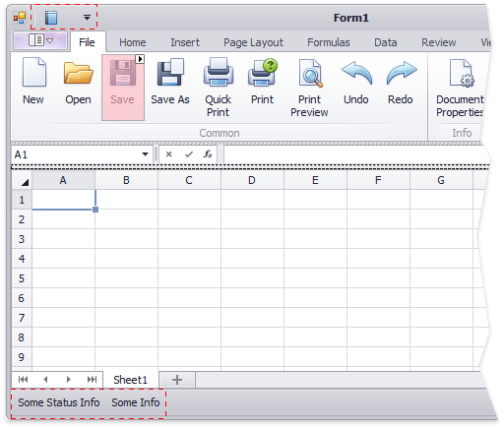The image size is (504, 428).
Task: Open the insert function fx button
Action: click(x=208, y=153)
